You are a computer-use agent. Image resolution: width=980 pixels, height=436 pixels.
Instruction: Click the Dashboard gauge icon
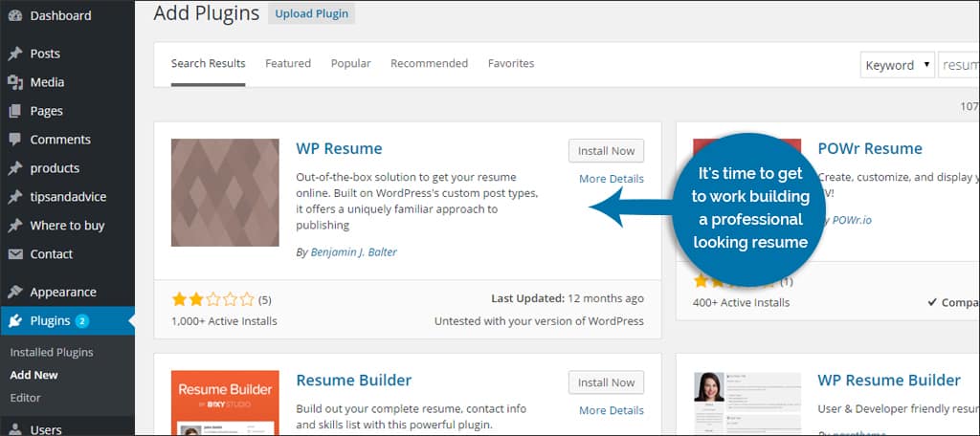click(x=15, y=15)
